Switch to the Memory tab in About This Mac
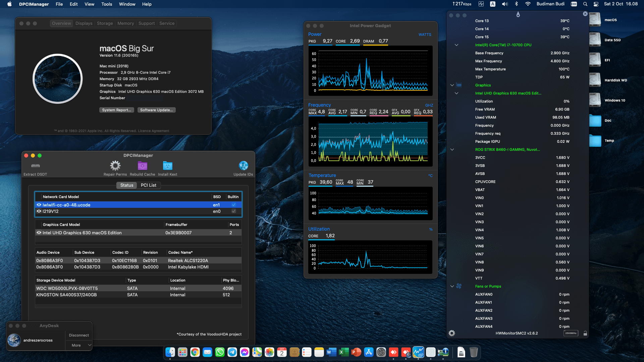This screenshot has width=644, height=362. click(x=125, y=23)
